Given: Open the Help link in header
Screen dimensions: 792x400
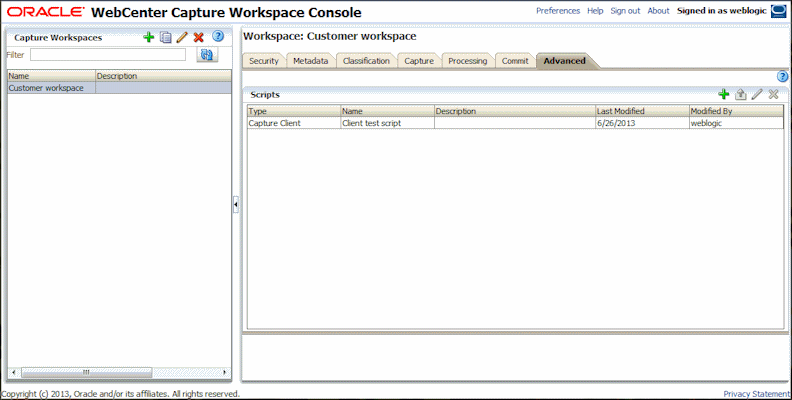Looking at the screenshot, I should coord(595,11).
